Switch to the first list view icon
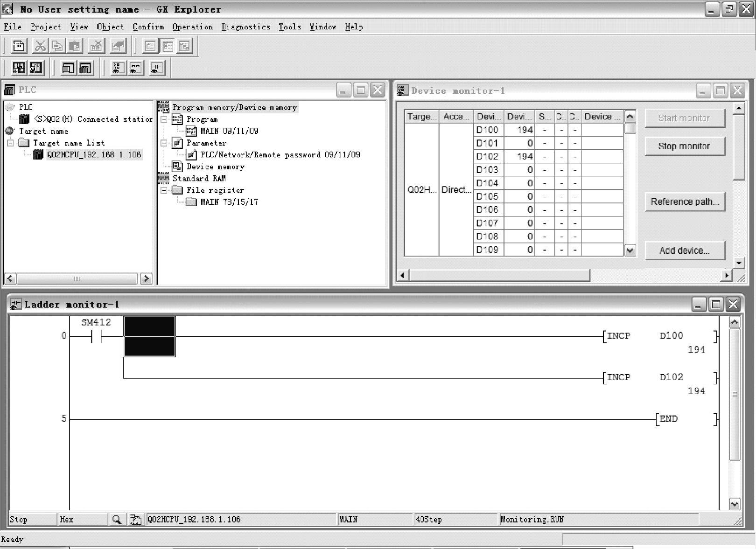 150,46
